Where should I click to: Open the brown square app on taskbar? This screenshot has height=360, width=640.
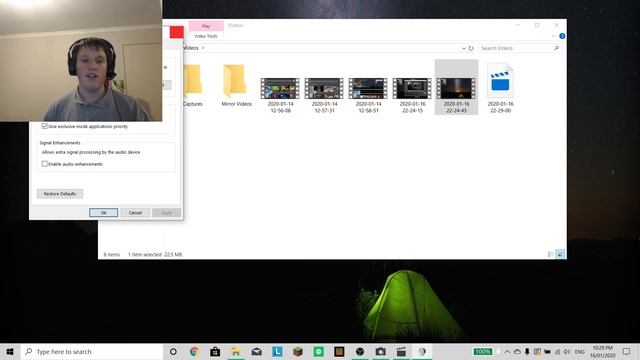tap(339, 351)
